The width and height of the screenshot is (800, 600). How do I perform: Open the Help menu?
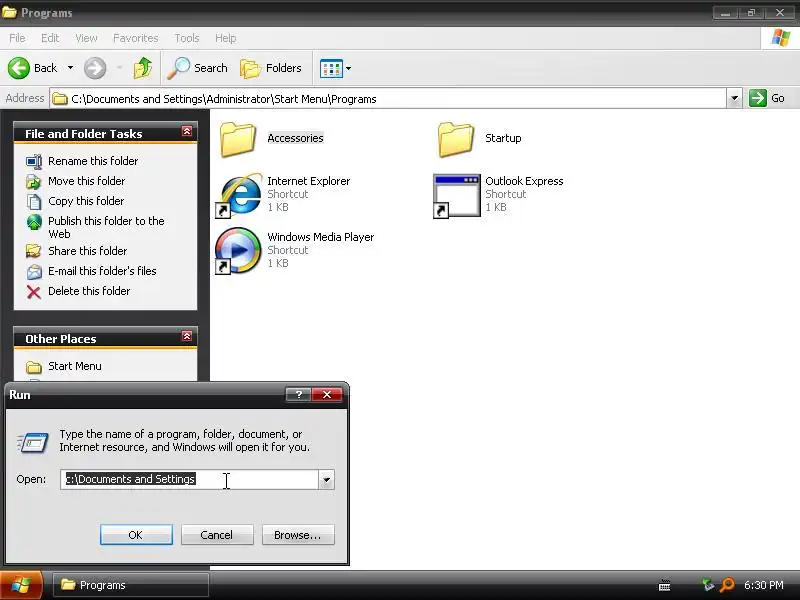pyautogui.click(x=226, y=38)
